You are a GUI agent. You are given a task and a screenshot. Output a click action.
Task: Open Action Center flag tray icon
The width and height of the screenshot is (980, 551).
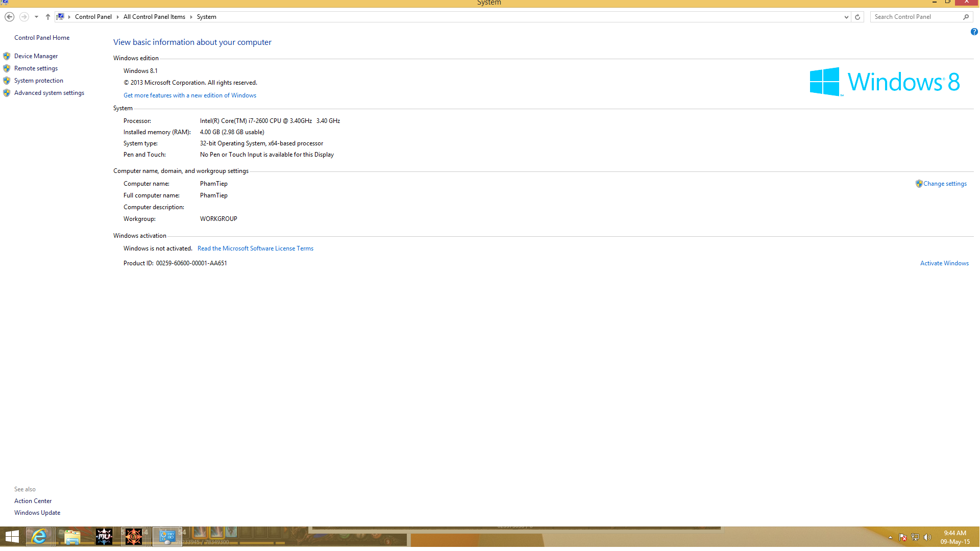[x=903, y=537]
